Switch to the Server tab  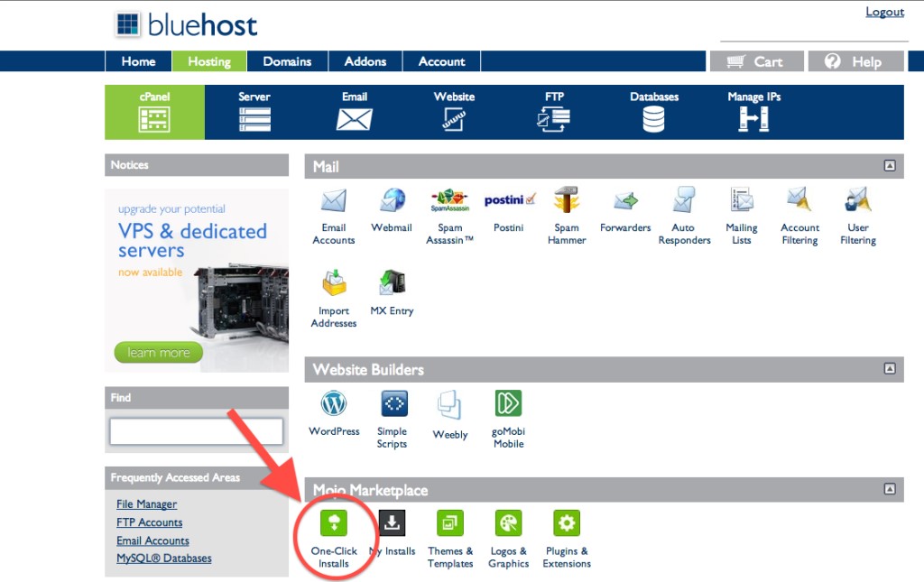(254, 112)
